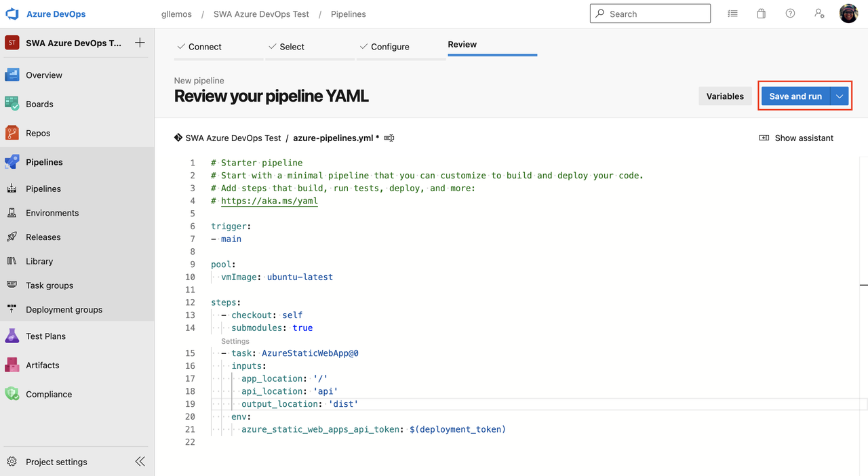This screenshot has width=868, height=476.
Task: Click the Pipelines sub-item icon
Action: [x=12, y=189]
